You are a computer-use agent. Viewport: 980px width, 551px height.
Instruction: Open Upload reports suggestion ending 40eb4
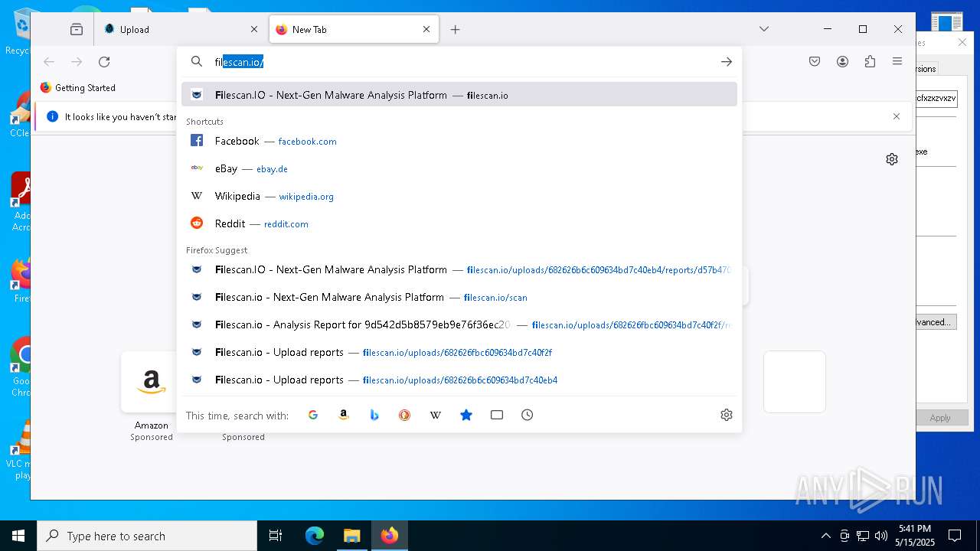459,380
